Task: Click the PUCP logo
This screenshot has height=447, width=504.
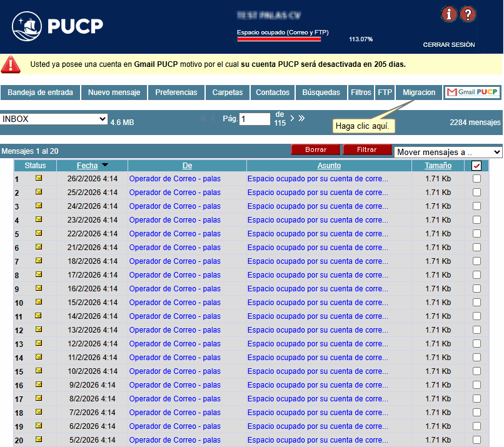Action: pyautogui.click(x=58, y=26)
